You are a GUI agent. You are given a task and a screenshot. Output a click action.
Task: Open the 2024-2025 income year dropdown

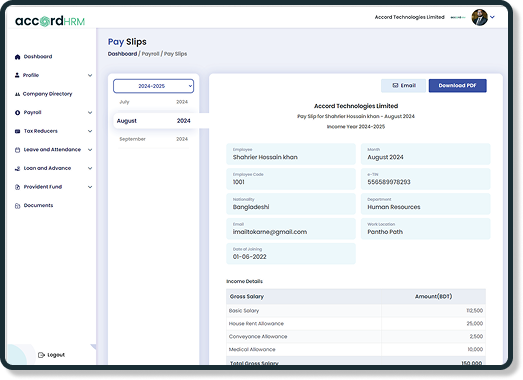tap(153, 86)
